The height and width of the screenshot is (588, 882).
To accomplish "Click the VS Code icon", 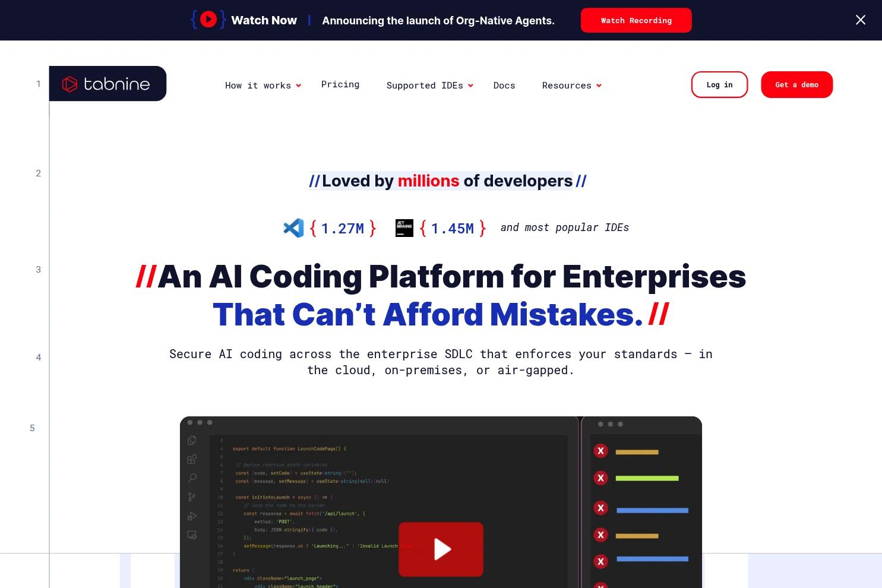I will point(293,228).
